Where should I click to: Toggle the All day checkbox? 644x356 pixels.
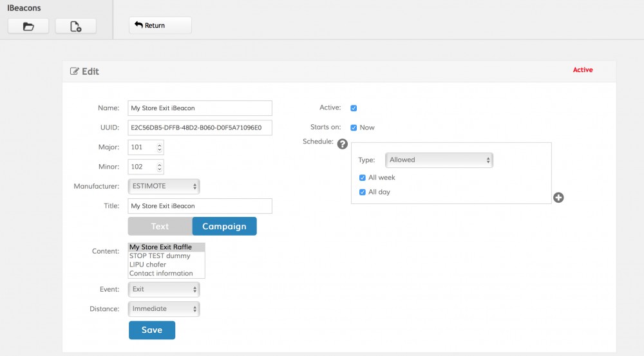pos(363,192)
